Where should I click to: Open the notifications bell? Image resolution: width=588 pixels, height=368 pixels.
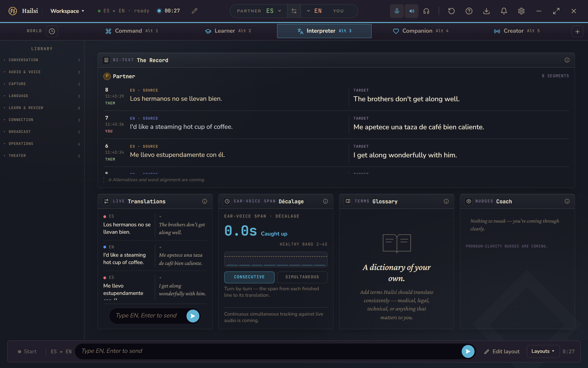pos(504,11)
